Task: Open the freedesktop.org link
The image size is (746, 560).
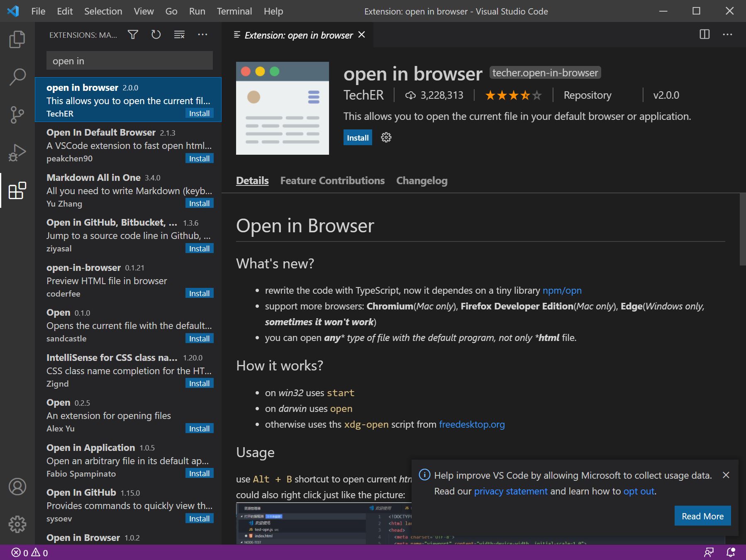Action: [x=472, y=424]
